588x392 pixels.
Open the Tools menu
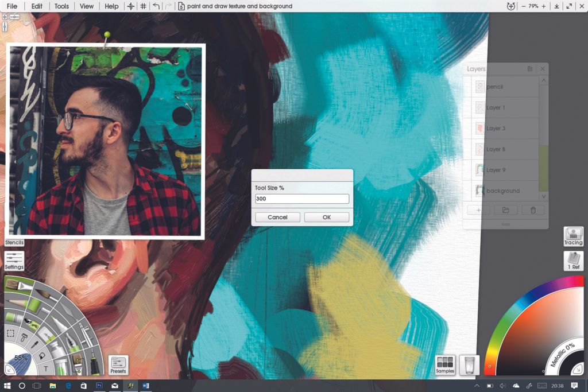click(61, 6)
